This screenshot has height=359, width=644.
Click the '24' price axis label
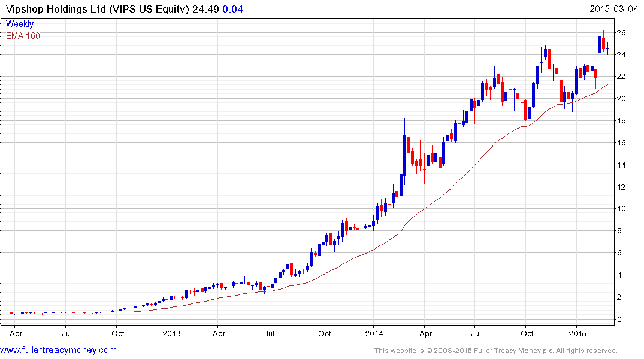621,55
